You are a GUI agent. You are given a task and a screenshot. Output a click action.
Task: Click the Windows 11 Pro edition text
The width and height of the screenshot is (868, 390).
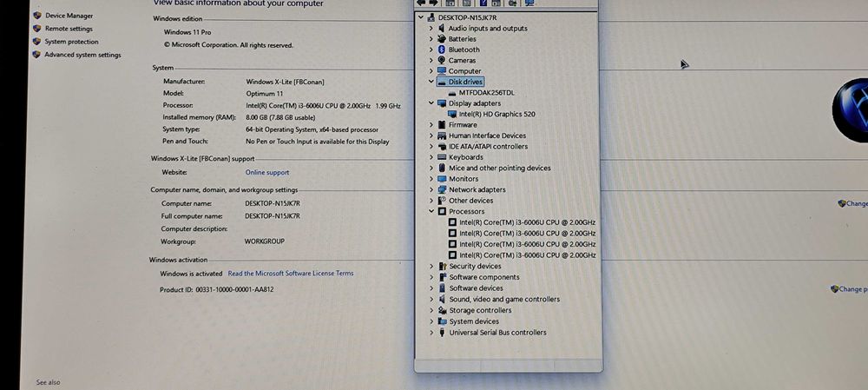tap(187, 32)
